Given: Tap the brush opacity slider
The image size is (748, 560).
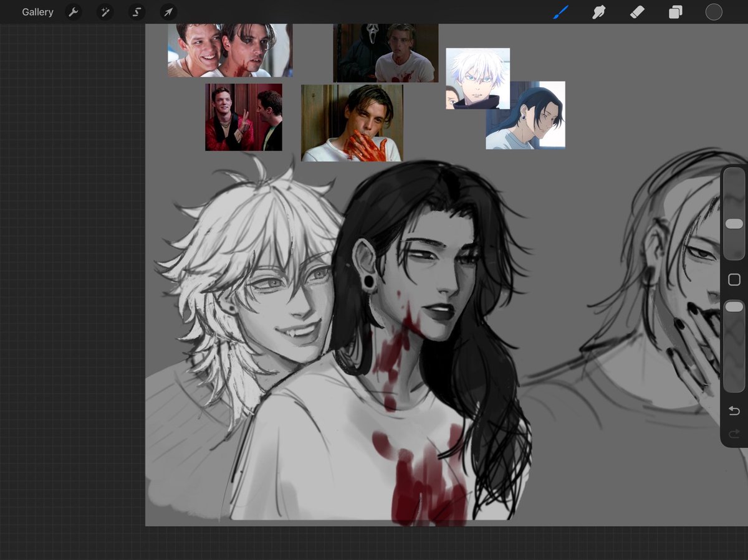Looking at the screenshot, I should click(734, 306).
